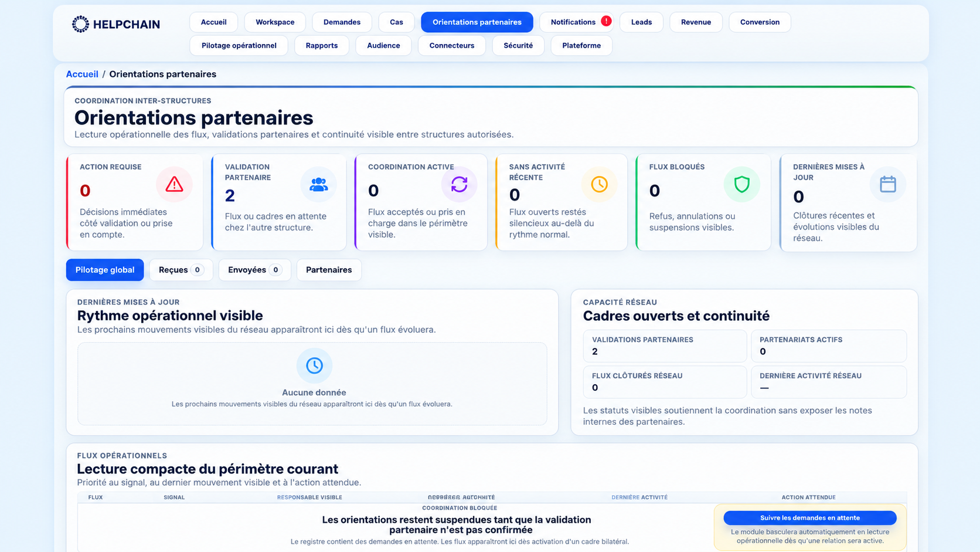Click the Dernière activité réseau tile
980x552 pixels.
(828, 382)
